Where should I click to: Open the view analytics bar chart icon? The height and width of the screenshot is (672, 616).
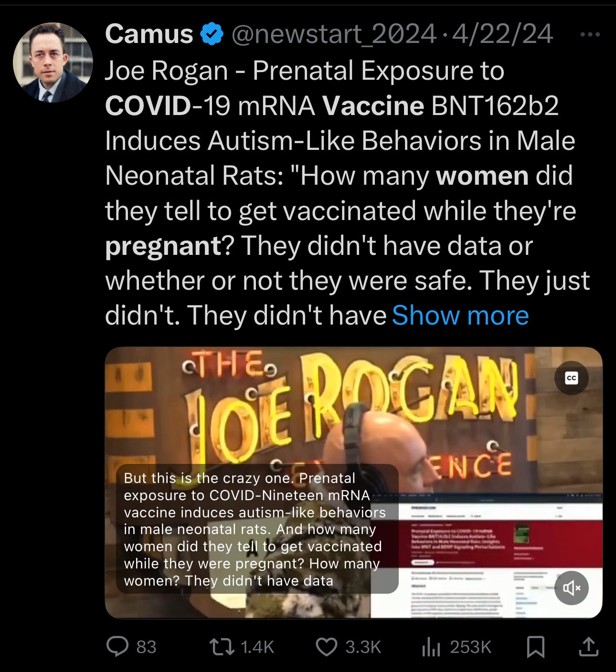coord(431,647)
